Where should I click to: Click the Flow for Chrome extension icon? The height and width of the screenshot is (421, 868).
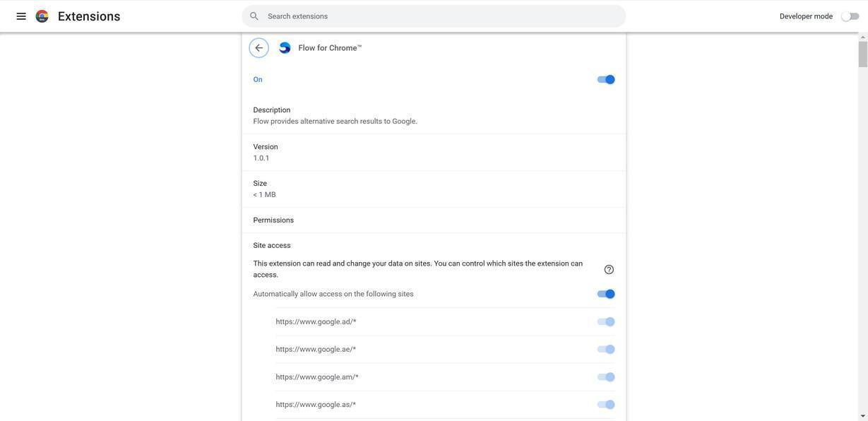[x=285, y=48]
